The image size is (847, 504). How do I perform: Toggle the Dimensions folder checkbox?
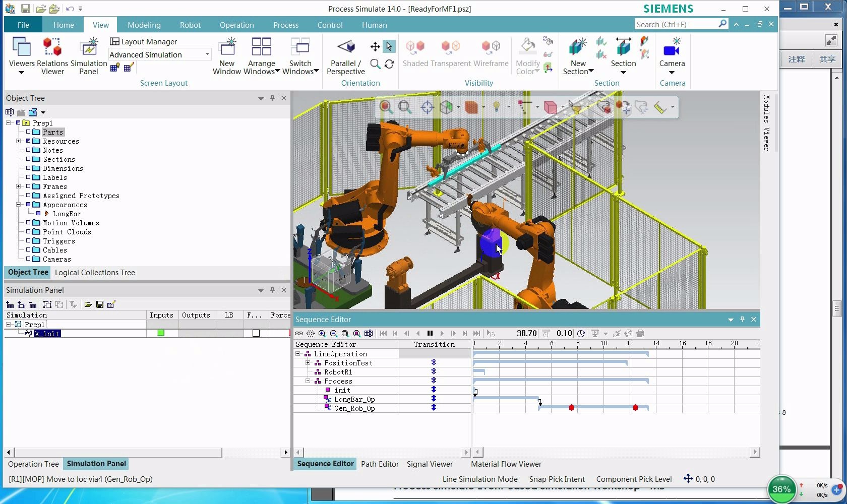click(x=29, y=168)
